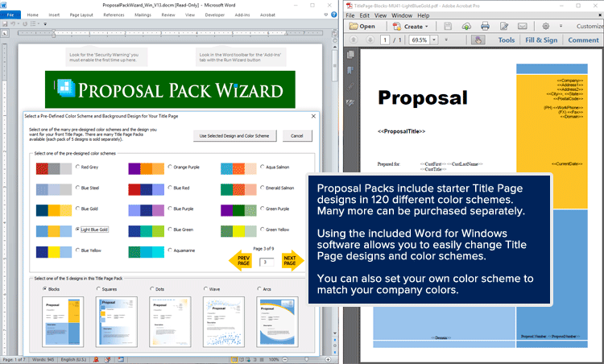The height and width of the screenshot is (364, 604).
Task: Open the Window menu in Acrobat
Action: [x=402, y=15]
